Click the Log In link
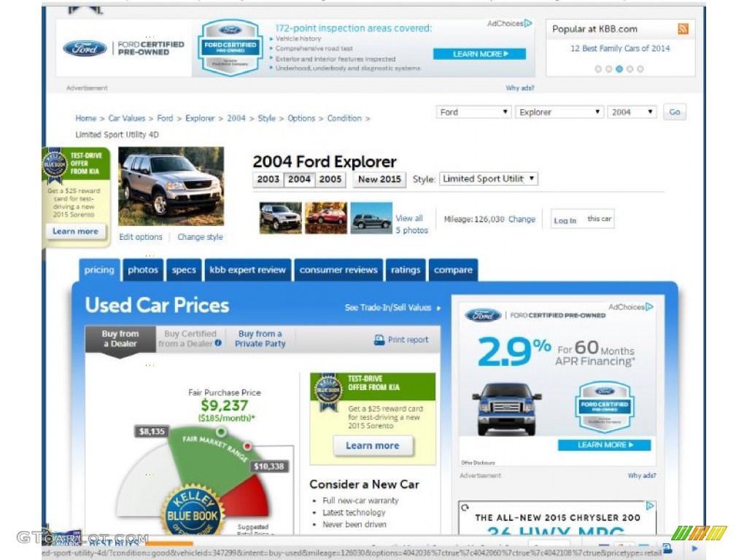This screenshot has height=560, width=747. [x=565, y=220]
